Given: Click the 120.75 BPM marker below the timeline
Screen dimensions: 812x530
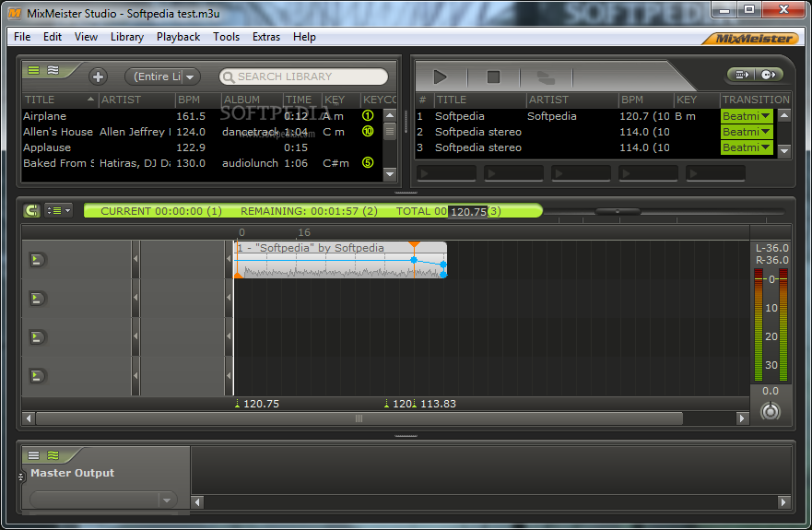Looking at the screenshot, I should [257, 404].
